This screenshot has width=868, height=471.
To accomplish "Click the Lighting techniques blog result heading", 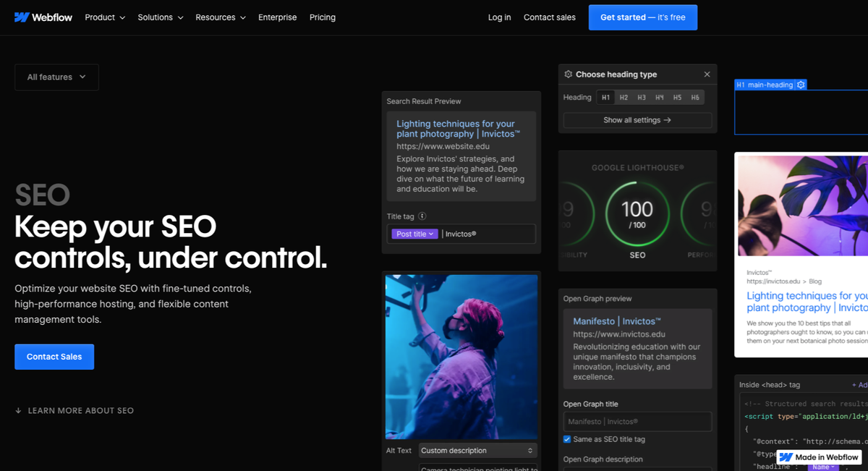I will coord(807,302).
